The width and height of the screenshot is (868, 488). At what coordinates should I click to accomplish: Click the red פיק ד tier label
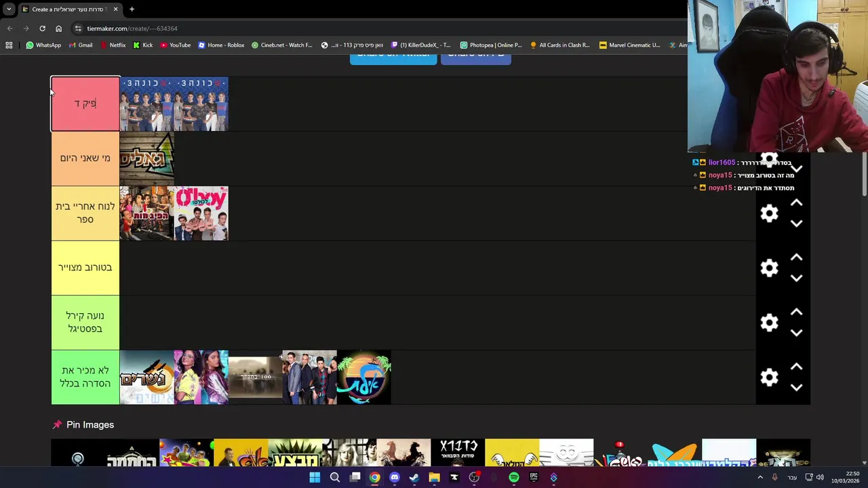click(x=85, y=104)
